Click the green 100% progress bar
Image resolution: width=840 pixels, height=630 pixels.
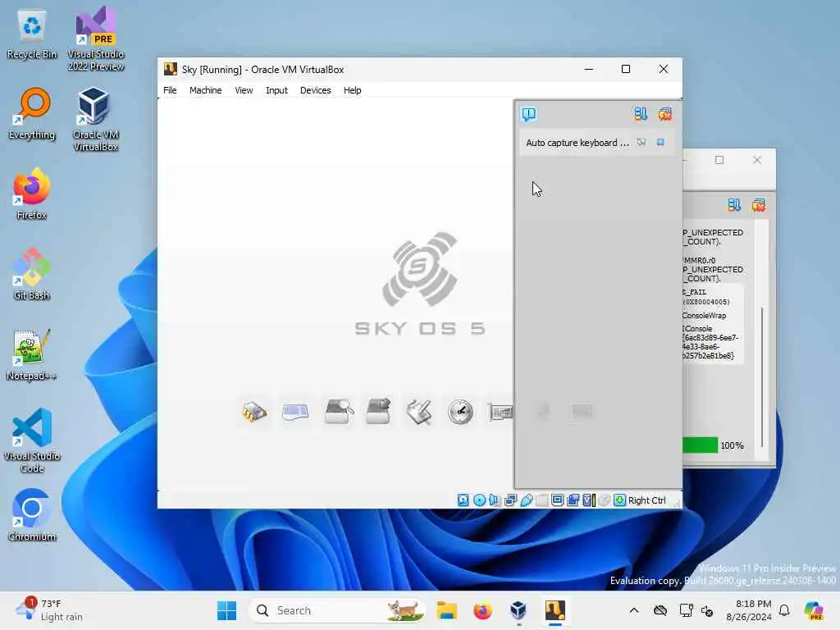tap(700, 445)
